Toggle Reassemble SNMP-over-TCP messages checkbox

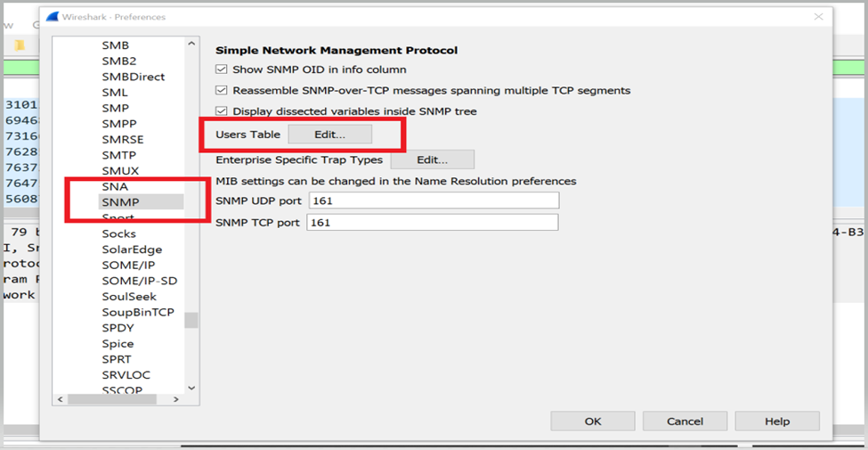(x=222, y=90)
